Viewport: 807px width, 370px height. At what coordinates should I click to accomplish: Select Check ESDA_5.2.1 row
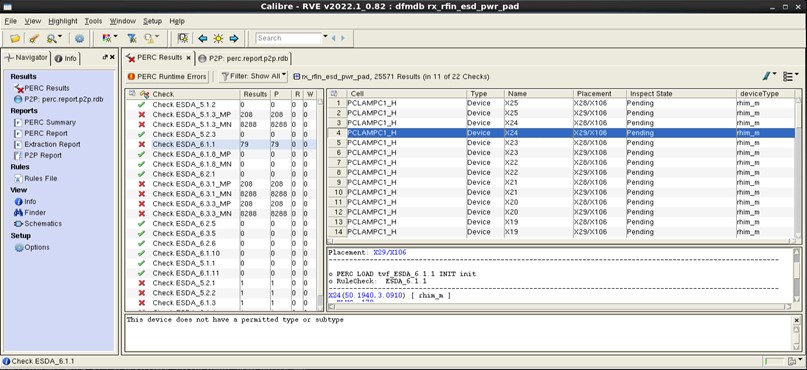click(x=221, y=283)
